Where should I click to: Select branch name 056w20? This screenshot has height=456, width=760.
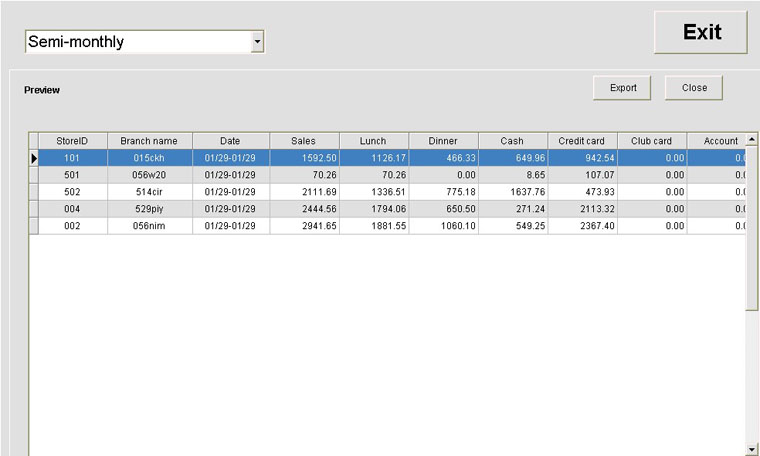click(150, 175)
